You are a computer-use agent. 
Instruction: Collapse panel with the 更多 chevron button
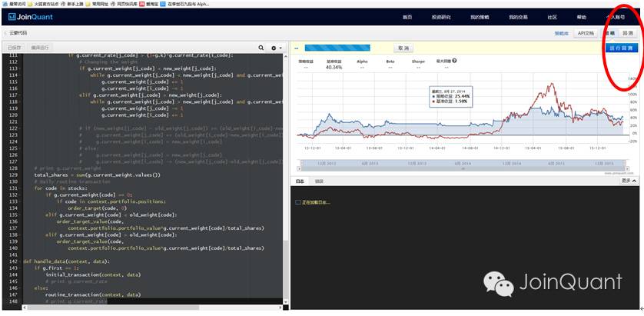click(x=629, y=181)
